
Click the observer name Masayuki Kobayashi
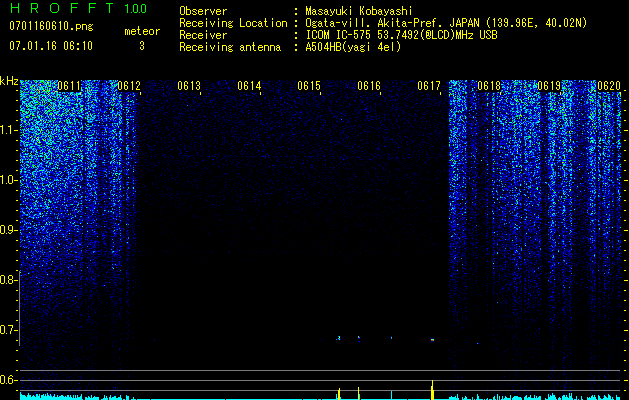pos(359,12)
